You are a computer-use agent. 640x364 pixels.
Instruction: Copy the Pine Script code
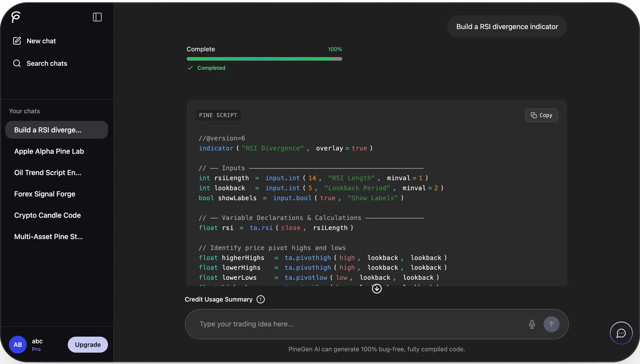(541, 115)
